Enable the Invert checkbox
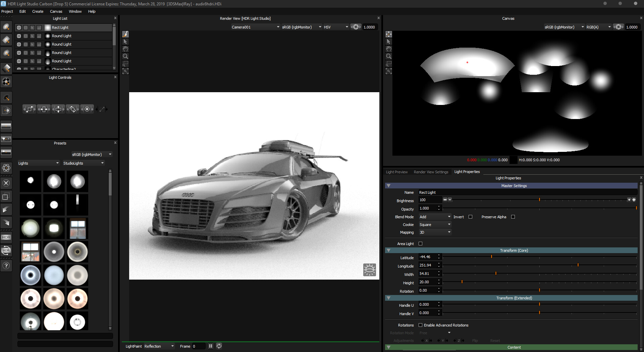The height and width of the screenshot is (352, 644). (470, 217)
